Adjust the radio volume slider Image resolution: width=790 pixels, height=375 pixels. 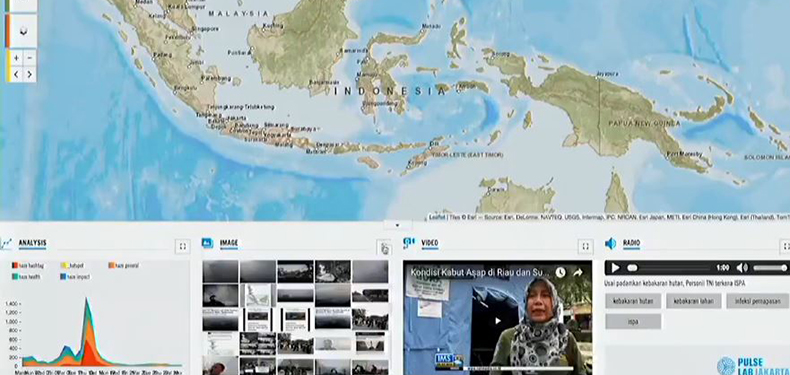coord(770,268)
